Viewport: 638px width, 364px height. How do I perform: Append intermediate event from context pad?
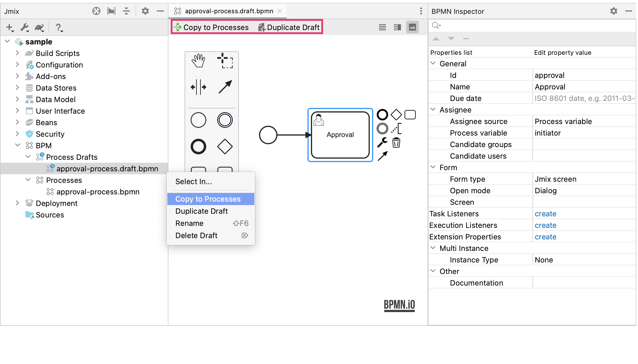tap(382, 128)
